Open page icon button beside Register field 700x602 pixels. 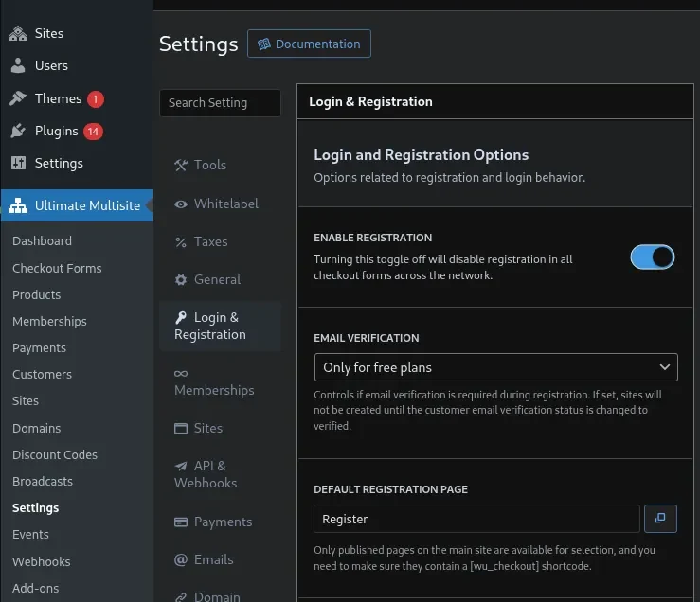click(660, 519)
